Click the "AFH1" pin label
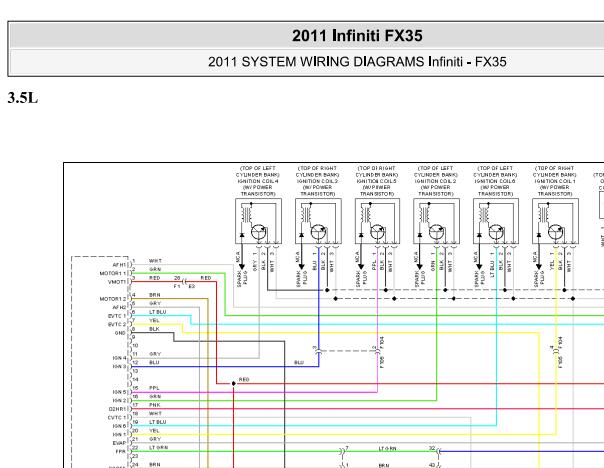 click(x=119, y=265)
